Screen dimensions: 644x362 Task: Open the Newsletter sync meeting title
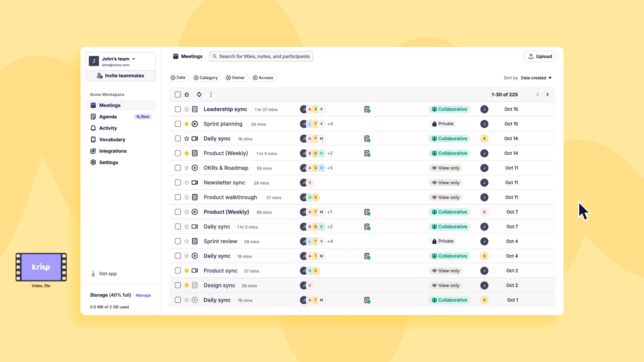tap(224, 183)
